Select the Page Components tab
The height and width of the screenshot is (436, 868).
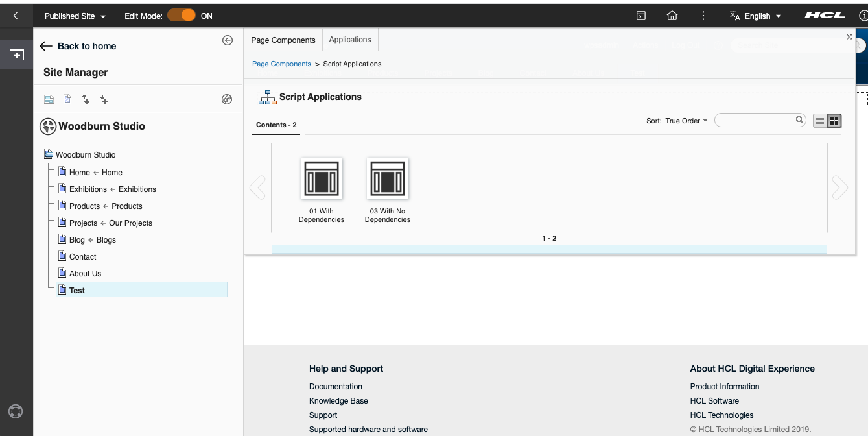click(x=283, y=40)
